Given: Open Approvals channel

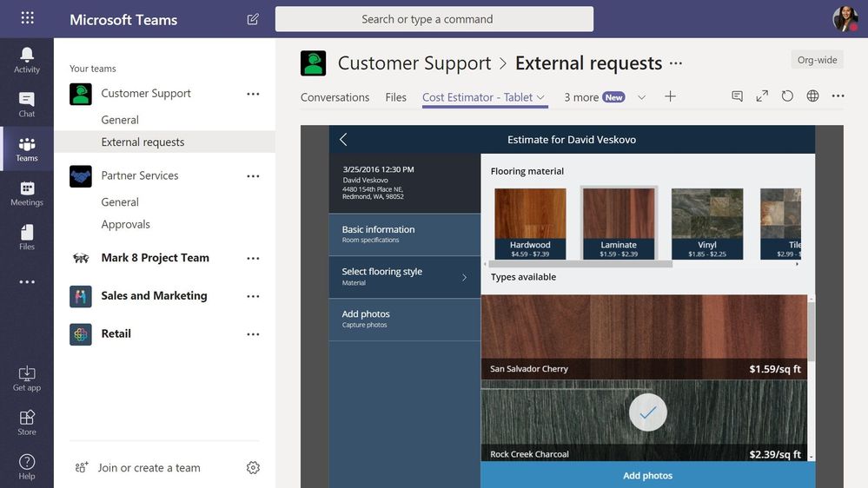Looking at the screenshot, I should pos(126,224).
